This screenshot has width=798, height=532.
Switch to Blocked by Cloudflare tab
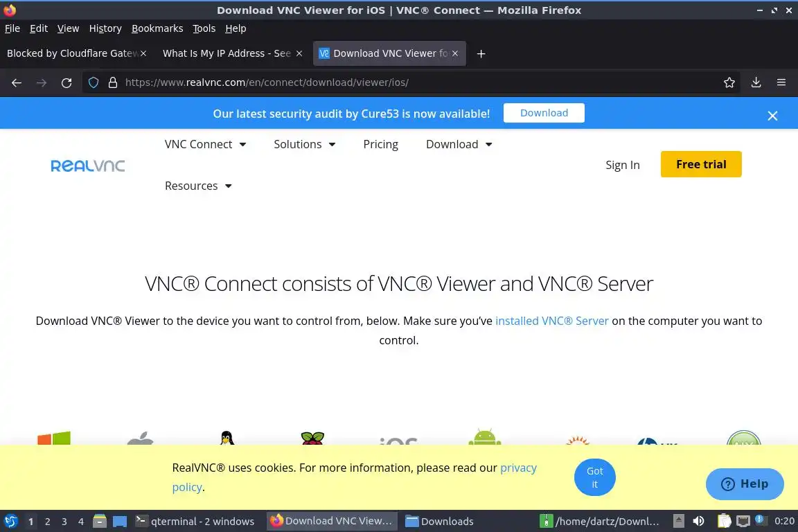(x=71, y=53)
